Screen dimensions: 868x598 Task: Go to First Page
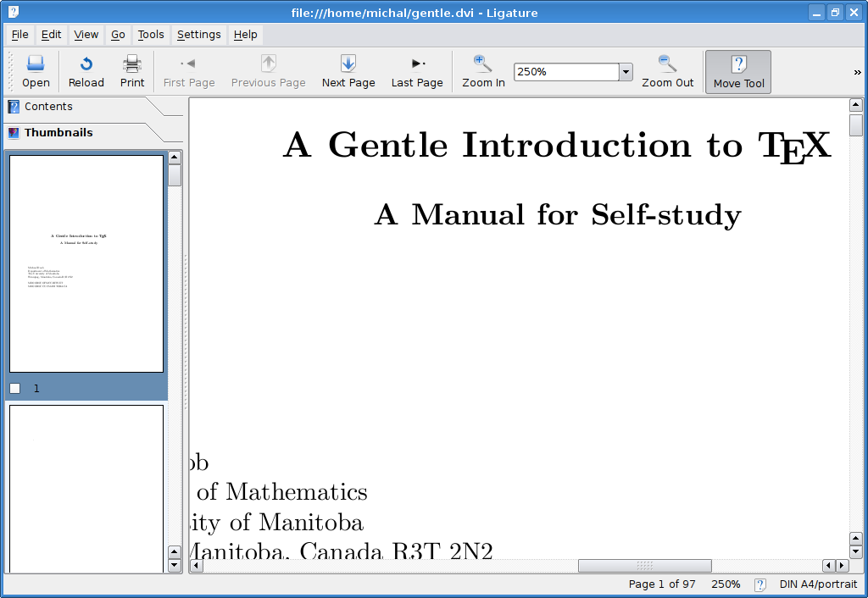(x=189, y=72)
